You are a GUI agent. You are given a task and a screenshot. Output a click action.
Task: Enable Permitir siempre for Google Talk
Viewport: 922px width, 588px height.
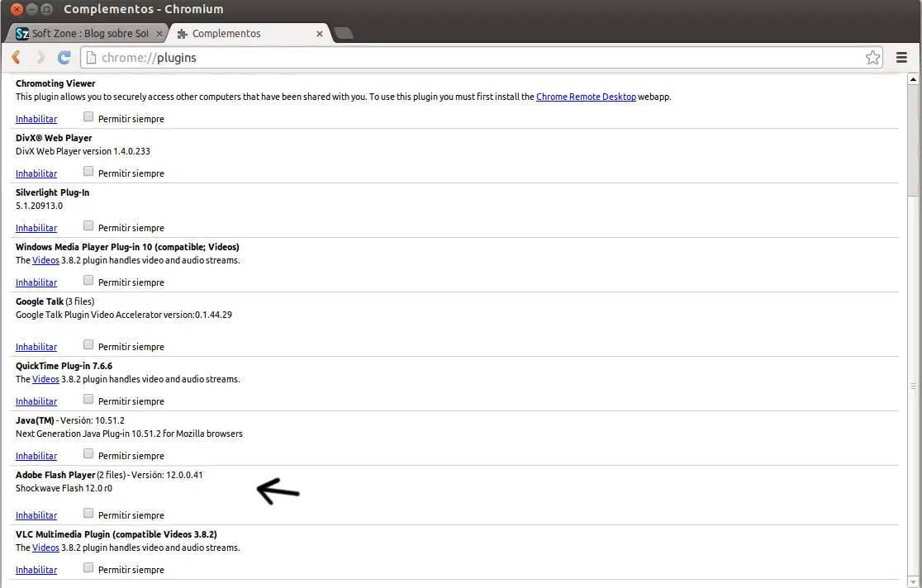(88, 344)
